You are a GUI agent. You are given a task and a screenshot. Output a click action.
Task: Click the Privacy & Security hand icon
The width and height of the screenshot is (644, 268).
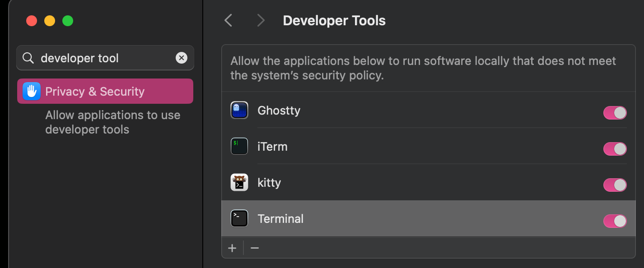[x=32, y=91]
